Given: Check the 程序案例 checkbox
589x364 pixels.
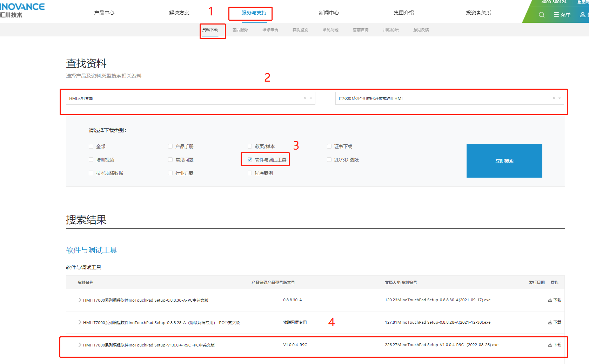Looking at the screenshot, I should click(x=250, y=173).
